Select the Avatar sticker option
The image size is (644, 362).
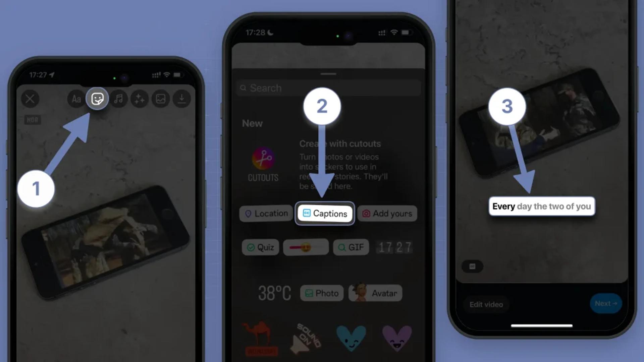[x=376, y=293]
